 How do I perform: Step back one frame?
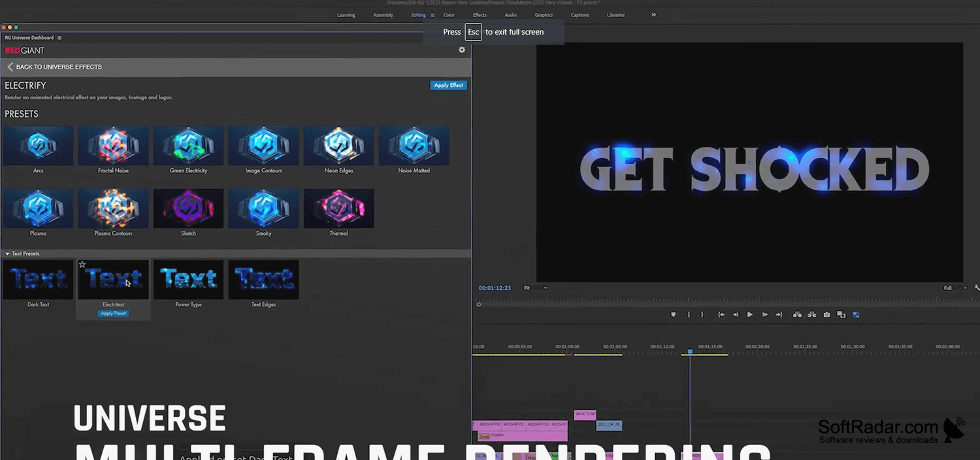[736, 314]
